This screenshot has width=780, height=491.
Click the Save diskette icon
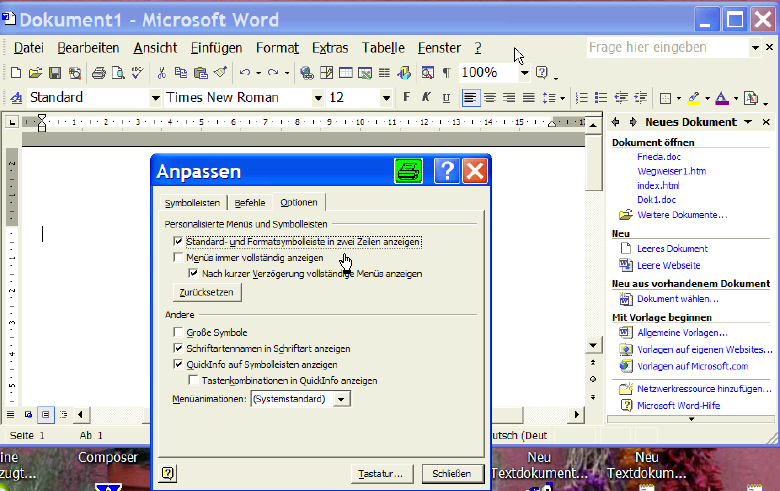(x=55, y=72)
